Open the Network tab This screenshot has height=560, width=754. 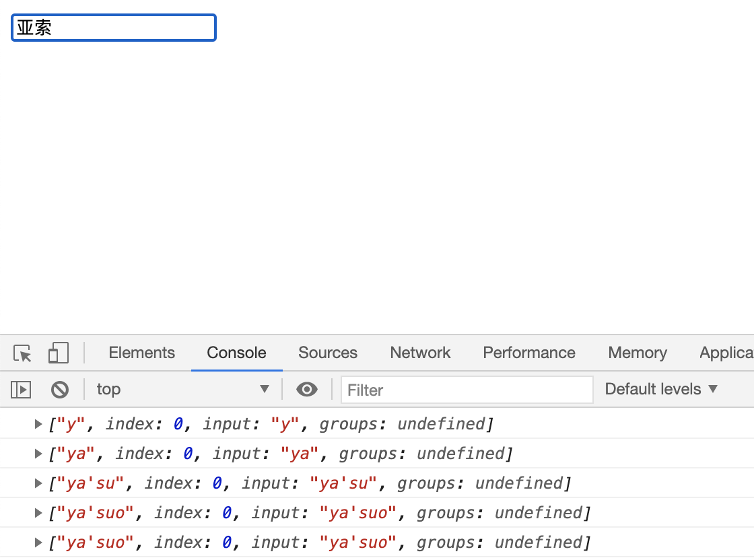pos(420,353)
